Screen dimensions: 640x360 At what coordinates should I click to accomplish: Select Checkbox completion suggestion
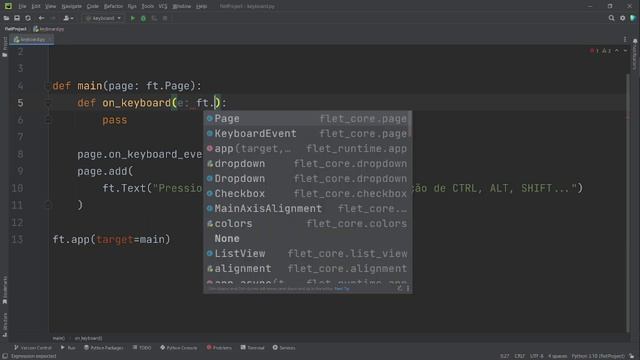pyautogui.click(x=307, y=193)
